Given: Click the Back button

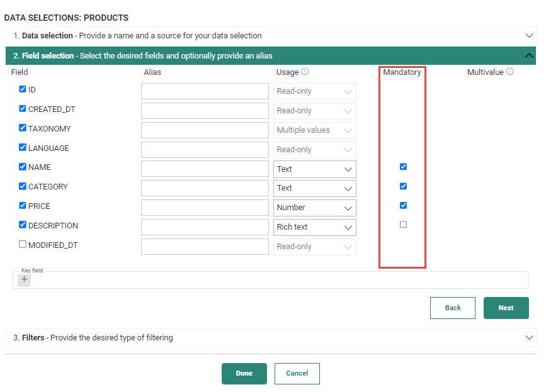Looking at the screenshot, I should 452,308.
